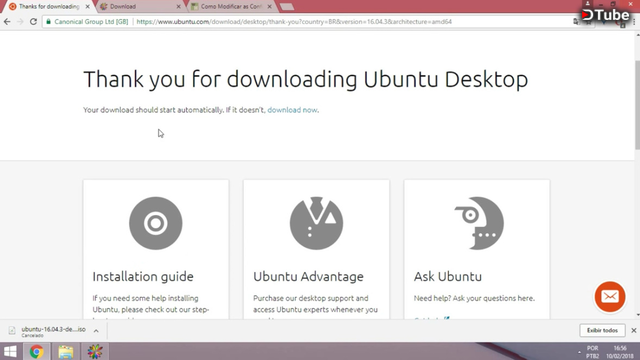This screenshot has width=640, height=360.
Task: Open Chrome from the Windows taskbar
Action: pos(36,351)
